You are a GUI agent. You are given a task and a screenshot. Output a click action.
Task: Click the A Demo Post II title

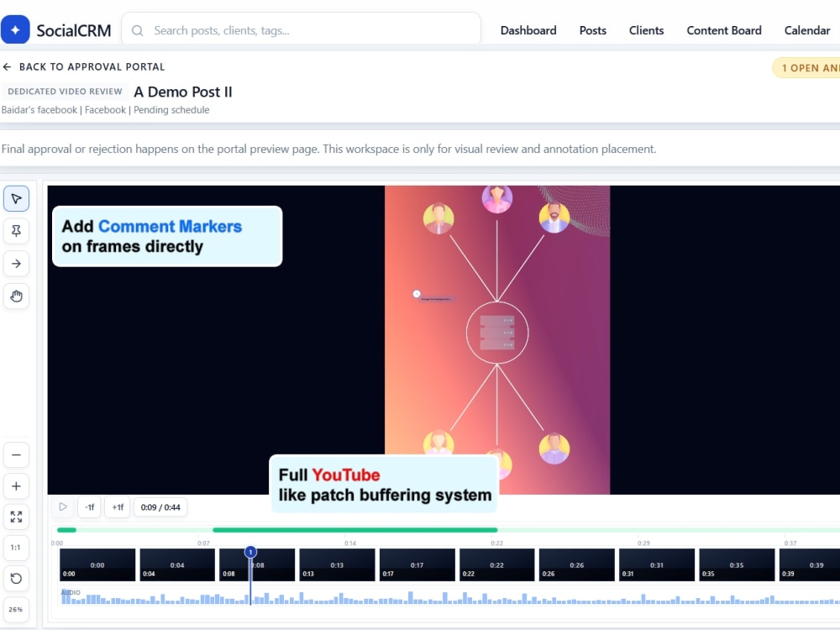[x=182, y=92]
